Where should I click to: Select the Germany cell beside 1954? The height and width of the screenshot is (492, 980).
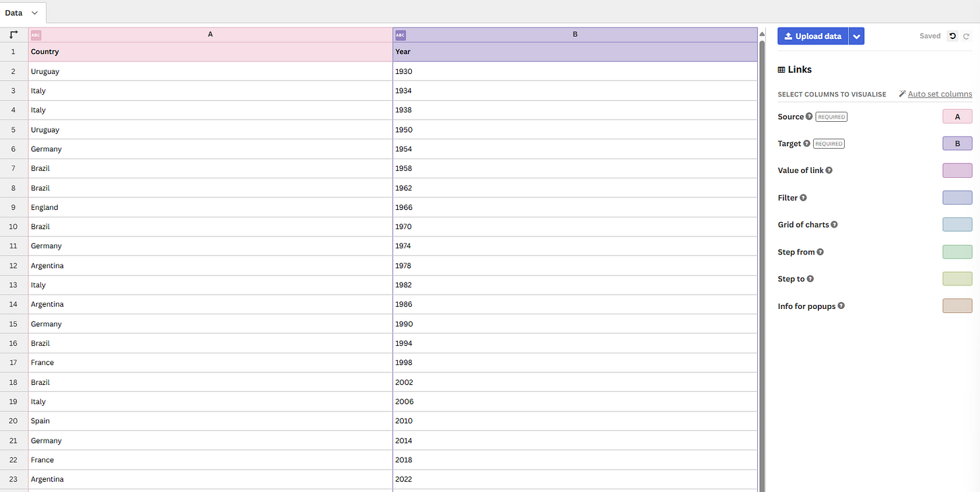(211, 149)
